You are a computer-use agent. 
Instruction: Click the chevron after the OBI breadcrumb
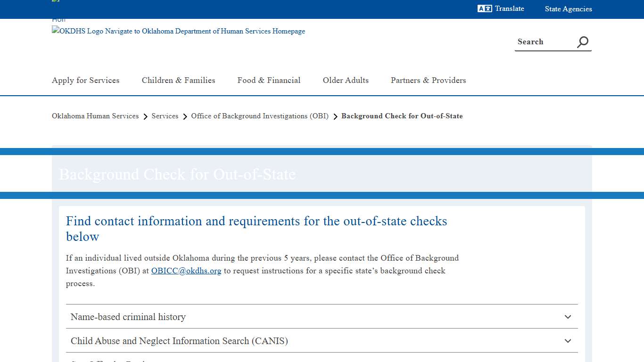pos(335,116)
